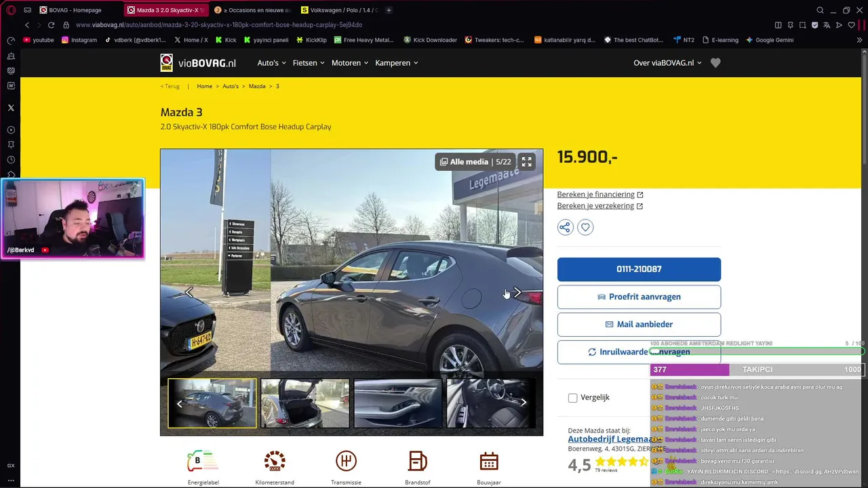Image resolution: width=868 pixels, height=488 pixels.
Task: Click the Brandstof fuel pump icon
Action: tap(417, 462)
